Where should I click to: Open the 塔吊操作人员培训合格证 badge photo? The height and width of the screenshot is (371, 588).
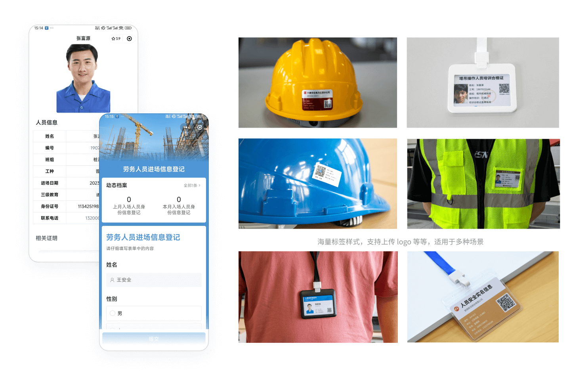[x=483, y=82]
